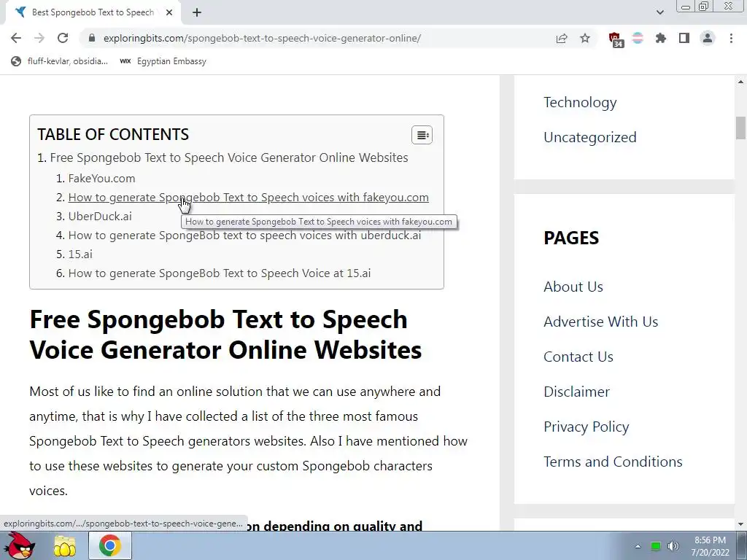Open the Terms and Conditions page
747x560 pixels.
pyautogui.click(x=613, y=462)
